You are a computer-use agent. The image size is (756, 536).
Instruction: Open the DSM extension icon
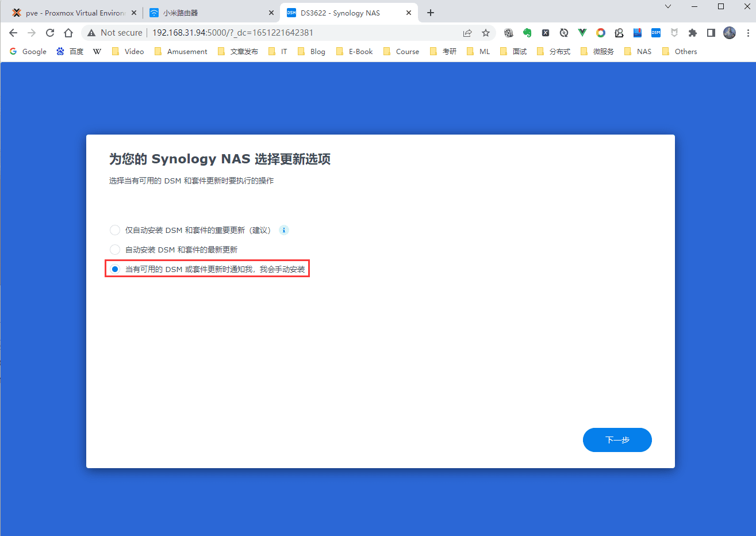[656, 33]
